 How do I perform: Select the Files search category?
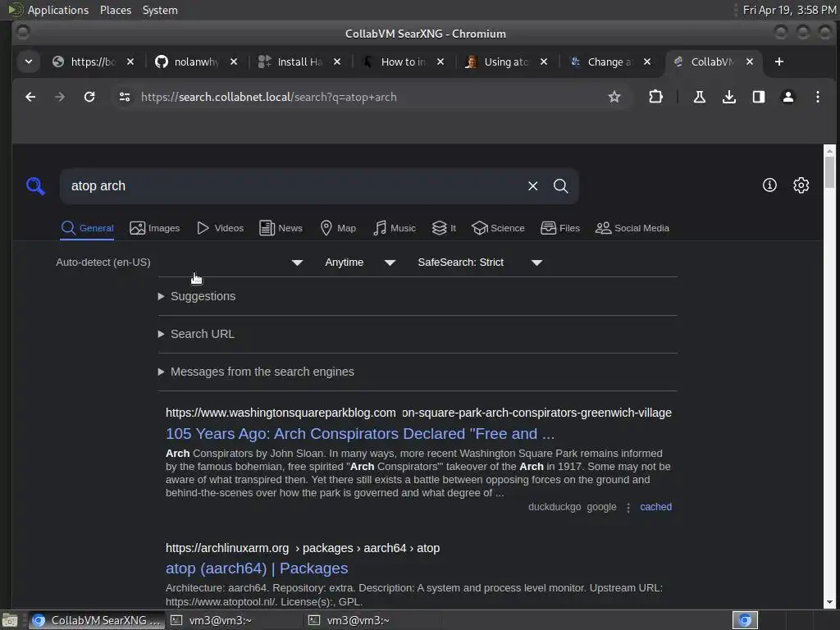click(560, 228)
